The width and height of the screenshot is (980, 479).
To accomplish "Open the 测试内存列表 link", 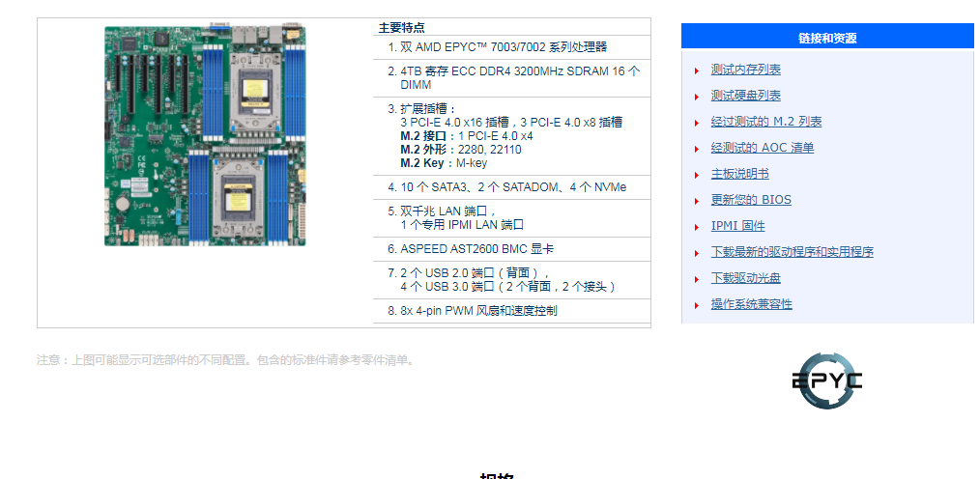I will tap(745, 70).
